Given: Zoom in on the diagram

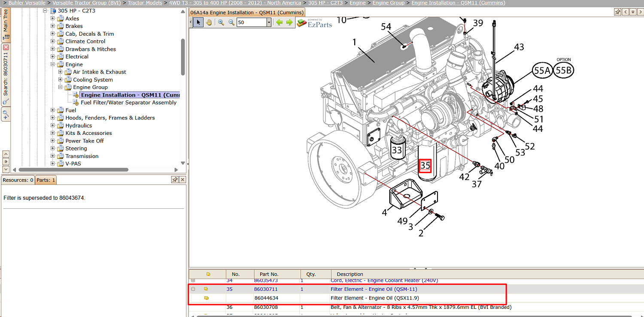Looking at the screenshot, I should [x=221, y=22].
